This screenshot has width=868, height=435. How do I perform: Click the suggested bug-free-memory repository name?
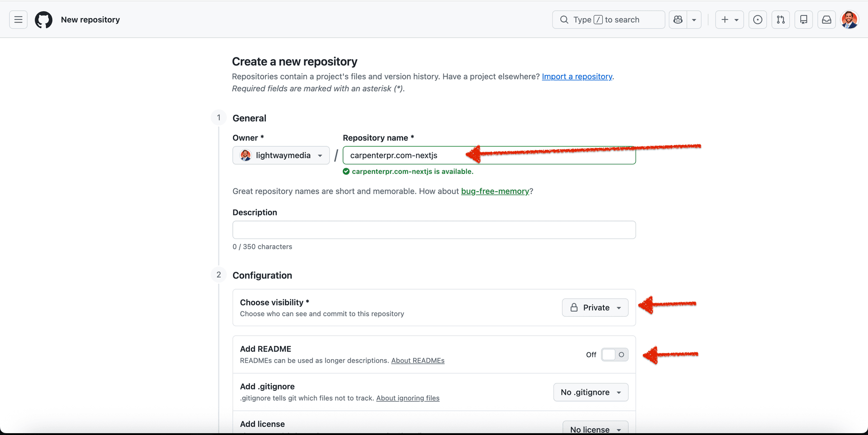point(495,191)
